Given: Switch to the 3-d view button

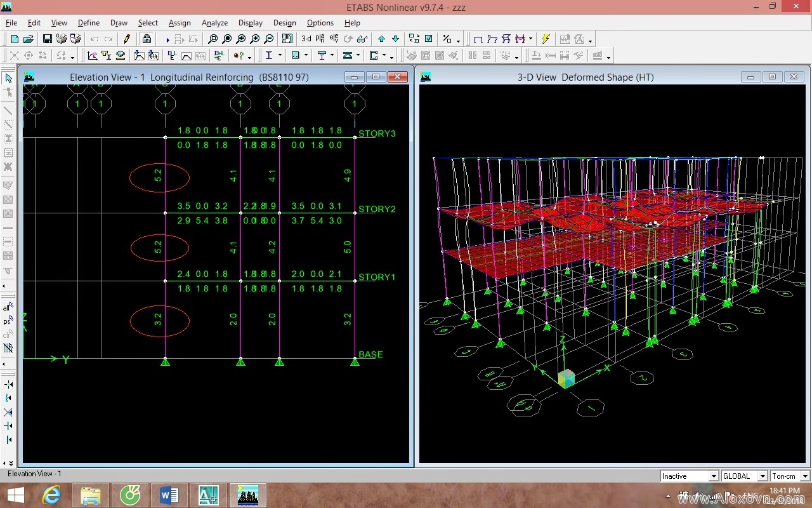Looking at the screenshot, I should tap(306, 39).
